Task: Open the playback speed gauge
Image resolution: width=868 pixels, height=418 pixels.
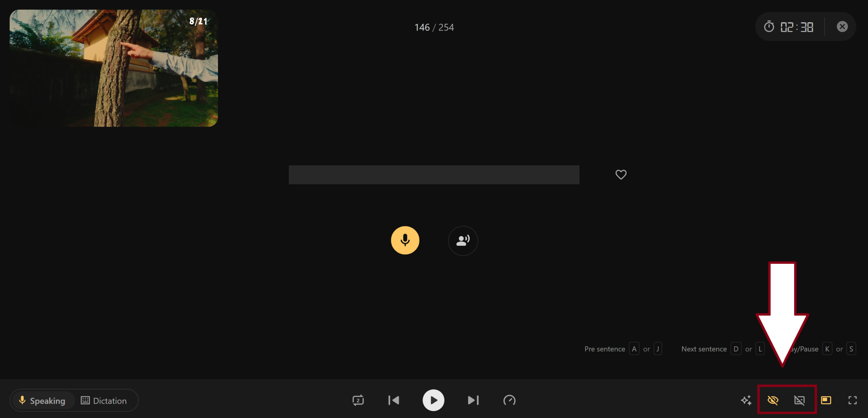Action: pyautogui.click(x=509, y=400)
